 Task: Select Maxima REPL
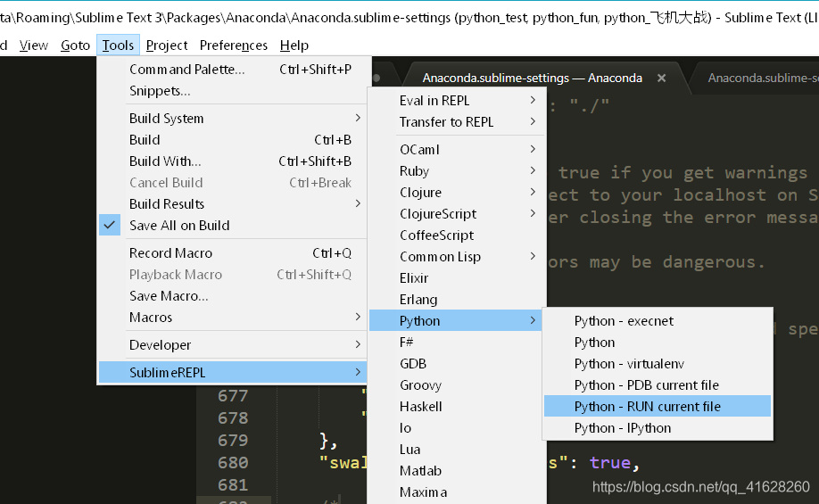(x=457, y=492)
